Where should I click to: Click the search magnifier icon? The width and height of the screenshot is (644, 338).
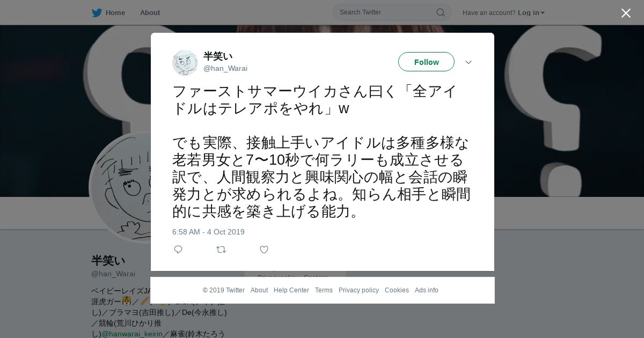[x=440, y=12]
